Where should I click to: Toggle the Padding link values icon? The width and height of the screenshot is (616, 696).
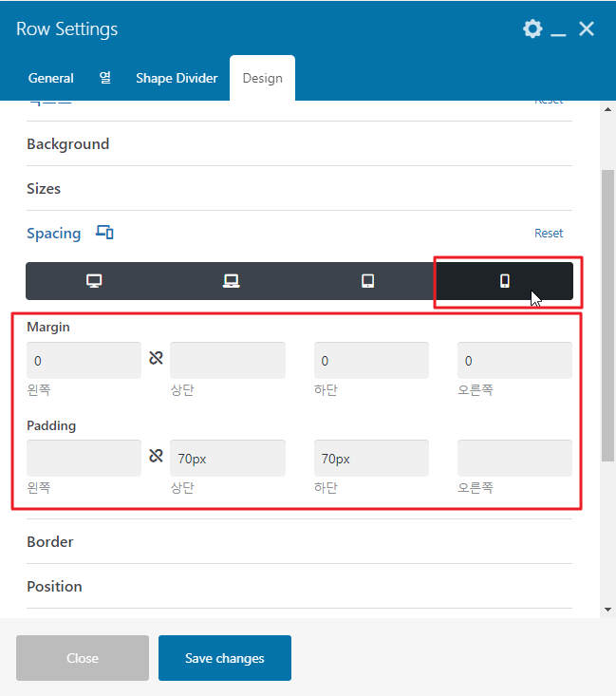coord(156,456)
